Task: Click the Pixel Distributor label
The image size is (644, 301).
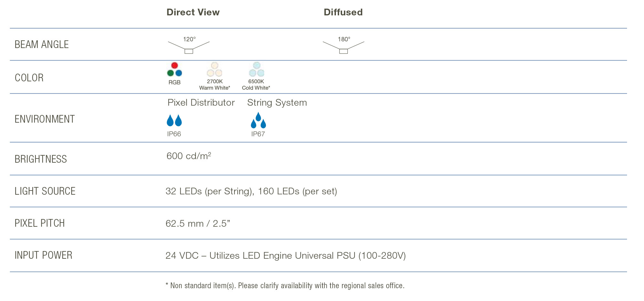Action: click(201, 102)
